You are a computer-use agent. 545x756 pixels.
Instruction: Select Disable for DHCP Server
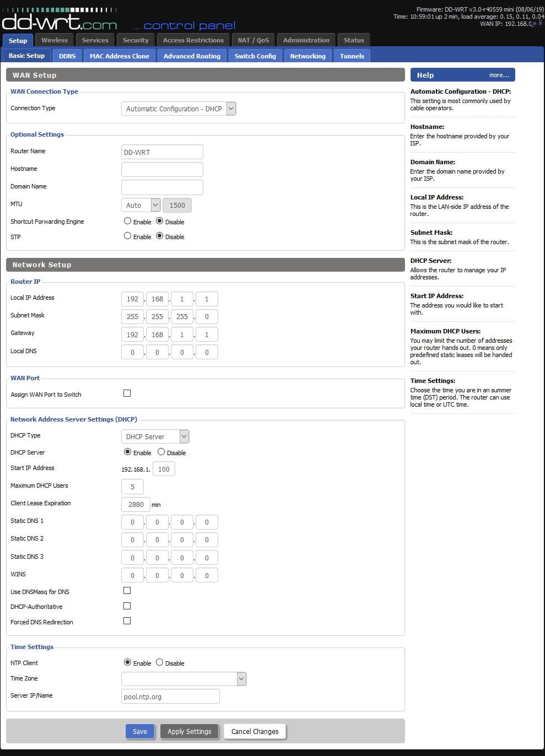click(161, 452)
